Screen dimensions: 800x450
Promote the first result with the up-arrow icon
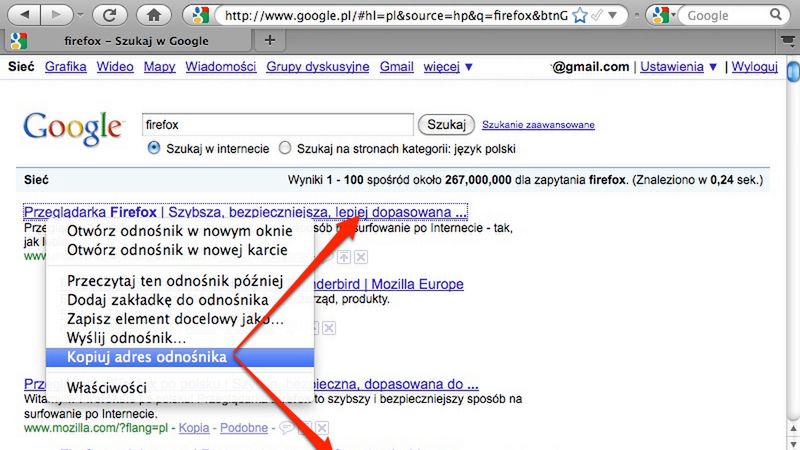pos(344,257)
